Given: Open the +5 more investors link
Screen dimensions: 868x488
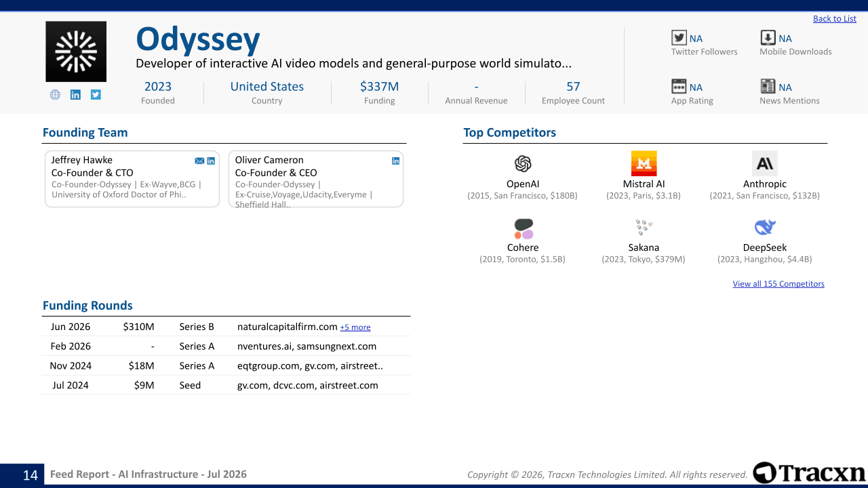Looking at the screenshot, I should coord(355,327).
